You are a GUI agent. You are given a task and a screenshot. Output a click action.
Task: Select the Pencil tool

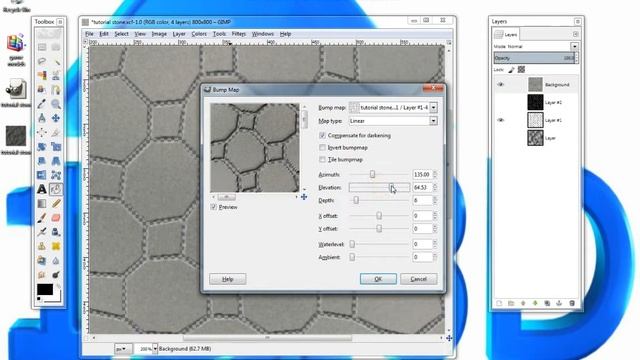tap(56, 203)
